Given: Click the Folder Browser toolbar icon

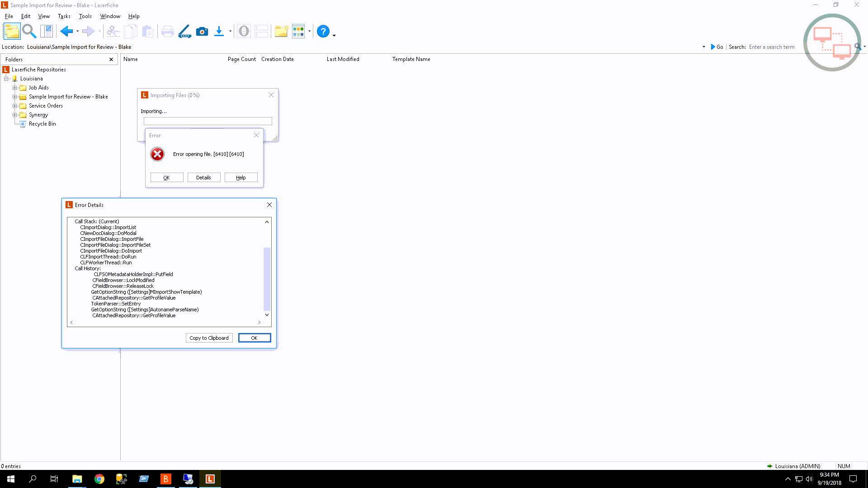Looking at the screenshot, I should (x=12, y=31).
